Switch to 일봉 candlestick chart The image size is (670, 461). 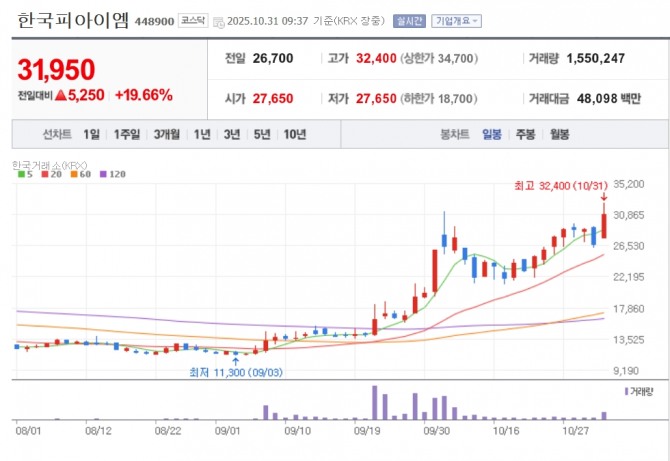click(x=491, y=135)
